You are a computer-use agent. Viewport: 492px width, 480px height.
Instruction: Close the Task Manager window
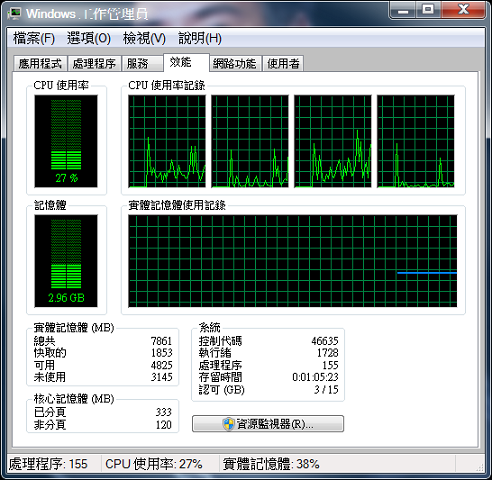click(463, 11)
